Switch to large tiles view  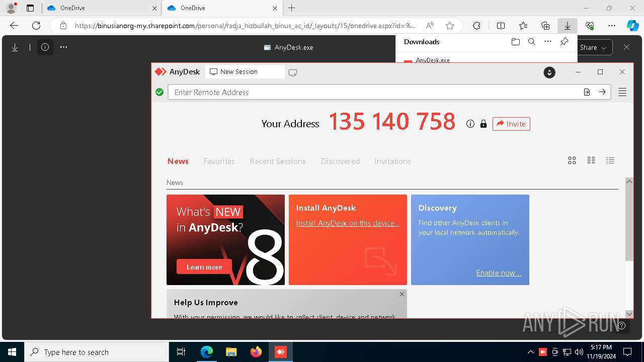(x=572, y=160)
